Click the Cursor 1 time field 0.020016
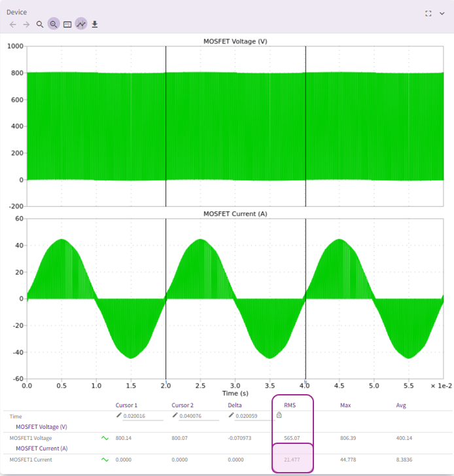The image size is (454, 476). tap(143, 416)
